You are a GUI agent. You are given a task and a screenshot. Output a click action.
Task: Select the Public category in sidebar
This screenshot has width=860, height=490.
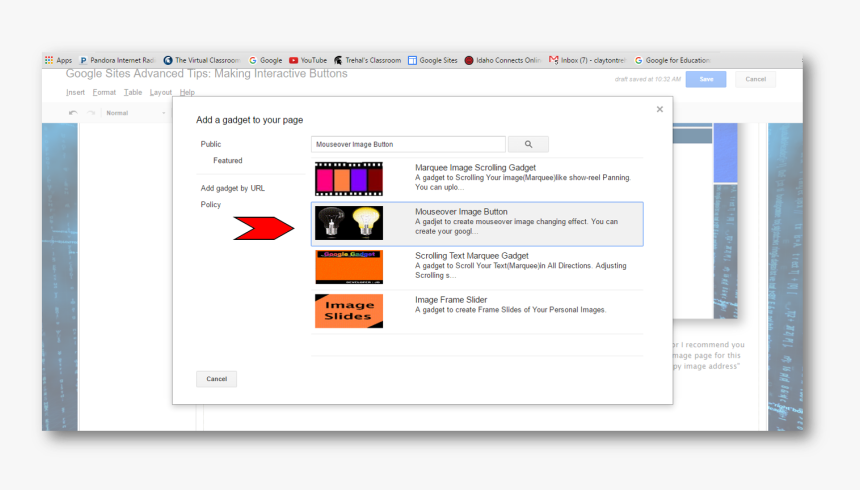[211, 144]
